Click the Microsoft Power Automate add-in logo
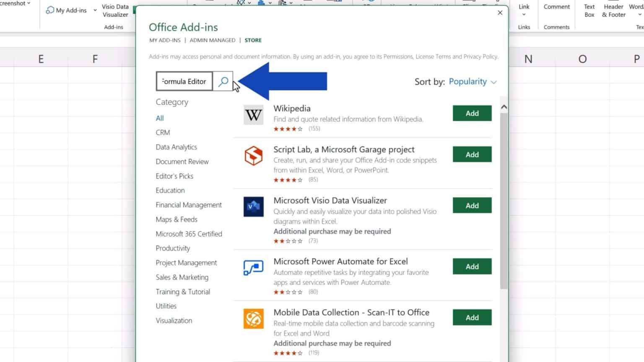The width and height of the screenshot is (644, 362). [x=253, y=266]
